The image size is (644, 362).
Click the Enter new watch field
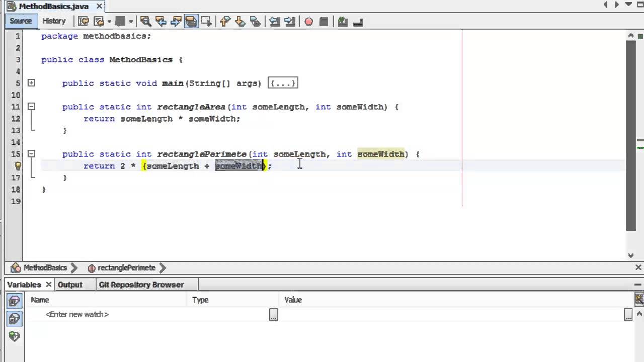point(77,314)
